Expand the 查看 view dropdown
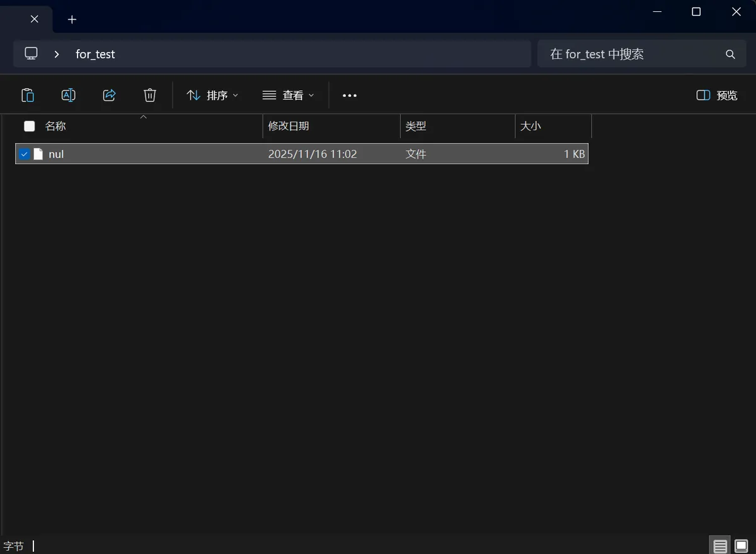This screenshot has width=756, height=554. (x=288, y=95)
